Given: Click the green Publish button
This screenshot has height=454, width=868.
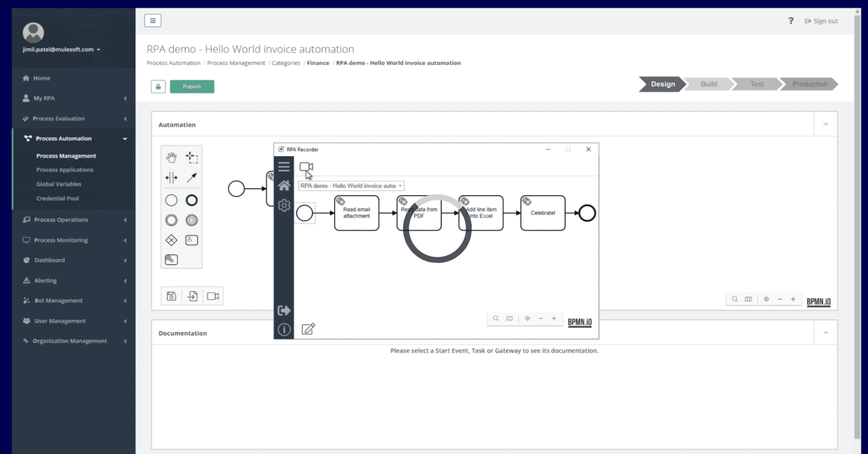Looking at the screenshot, I should point(192,87).
